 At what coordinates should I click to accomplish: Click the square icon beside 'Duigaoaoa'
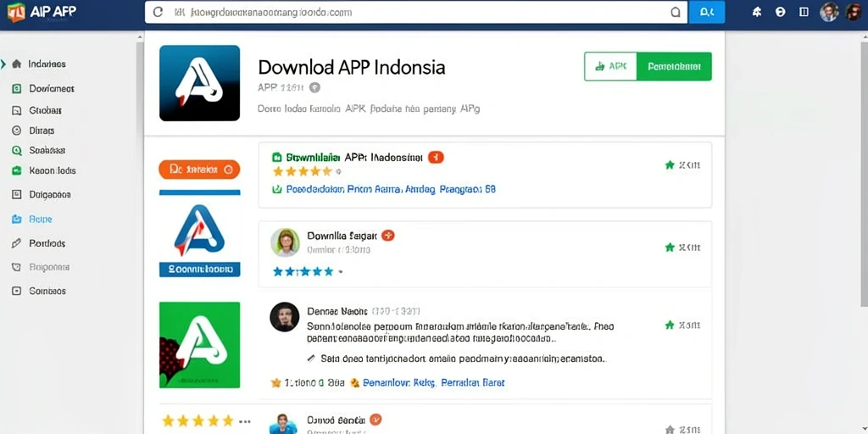pos(17,194)
